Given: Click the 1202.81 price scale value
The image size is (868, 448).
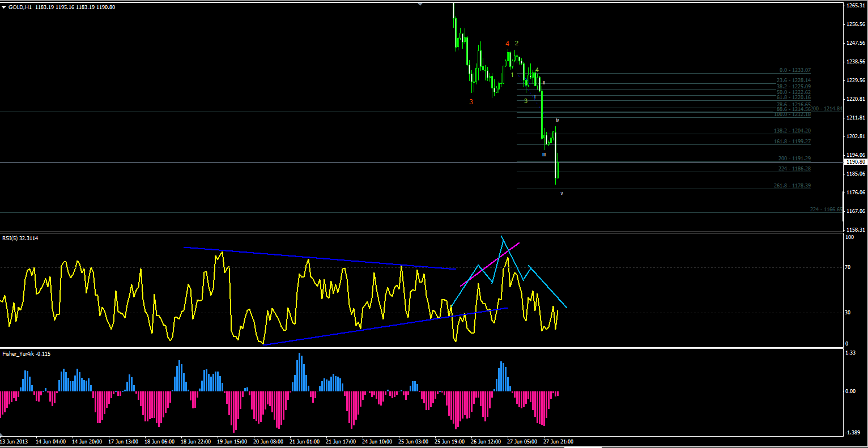Looking at the screenshot, I should tap(856, 136).
